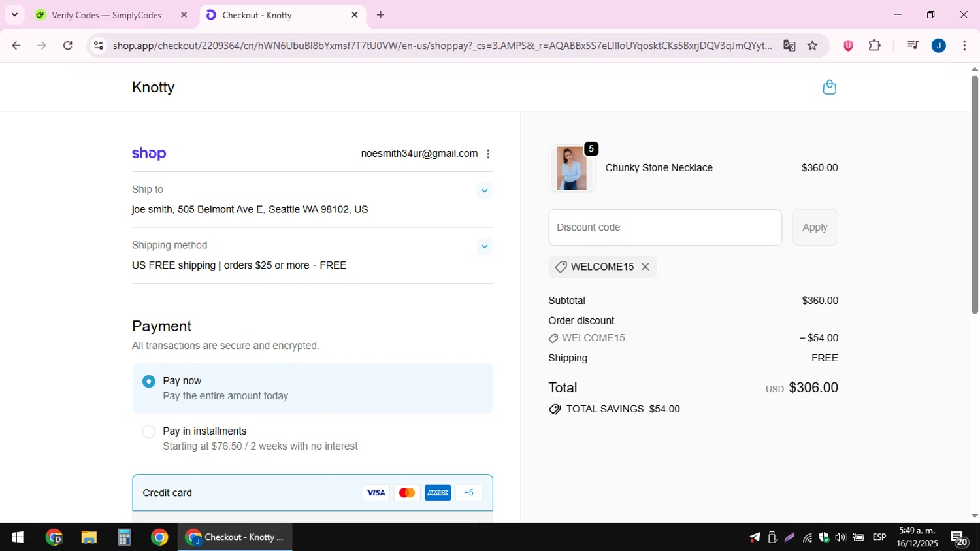This screenshot has width=980, height=551.
Task: Close the Checkout - Knotty tab
Action: [x=355, y=15]
